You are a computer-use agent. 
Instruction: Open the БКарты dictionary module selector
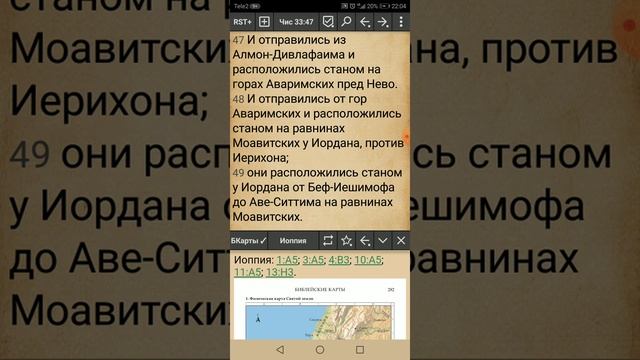coord(249,241)
